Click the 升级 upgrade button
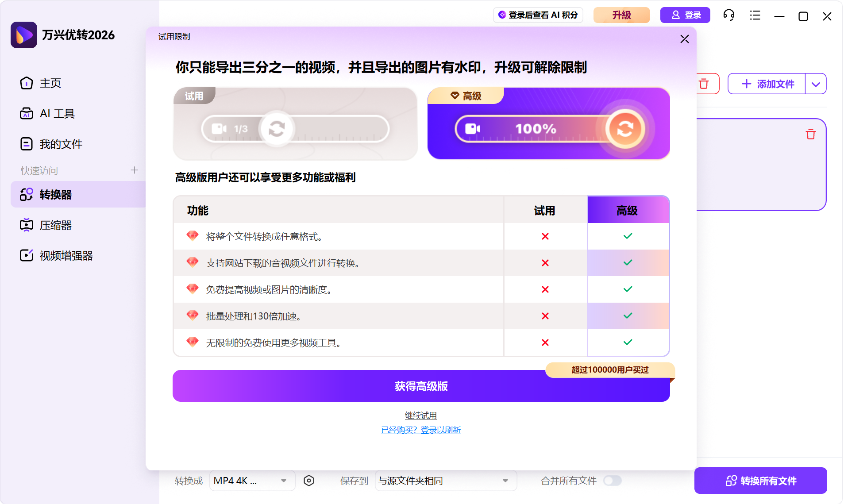This screenshot has height=504, width=844. 621,15
